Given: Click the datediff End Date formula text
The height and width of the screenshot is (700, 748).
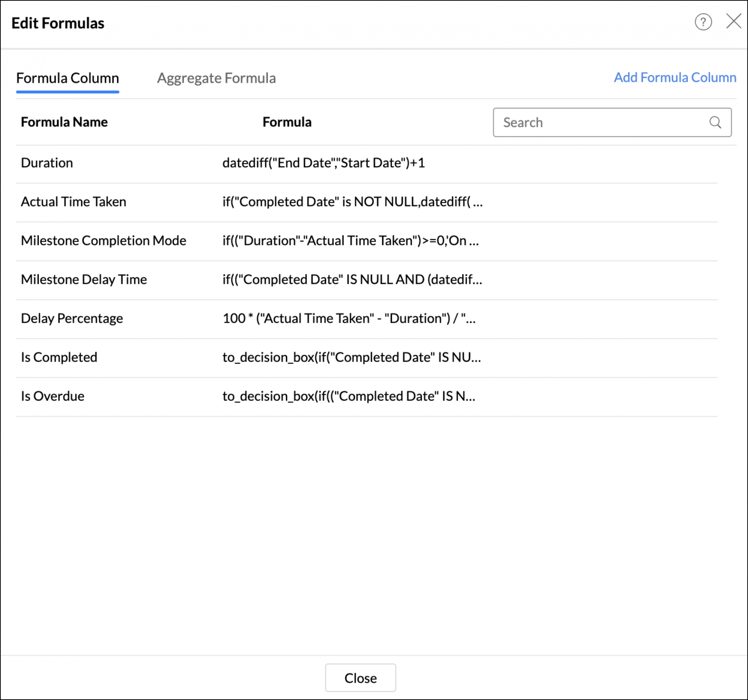Looking at the screenshot, I should 324,163.
